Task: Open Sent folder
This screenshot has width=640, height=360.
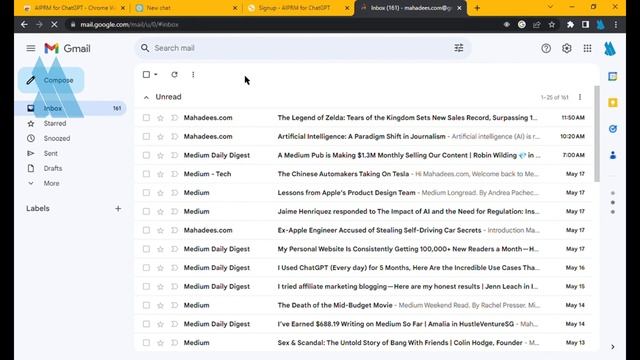Action: coord(51,153)
